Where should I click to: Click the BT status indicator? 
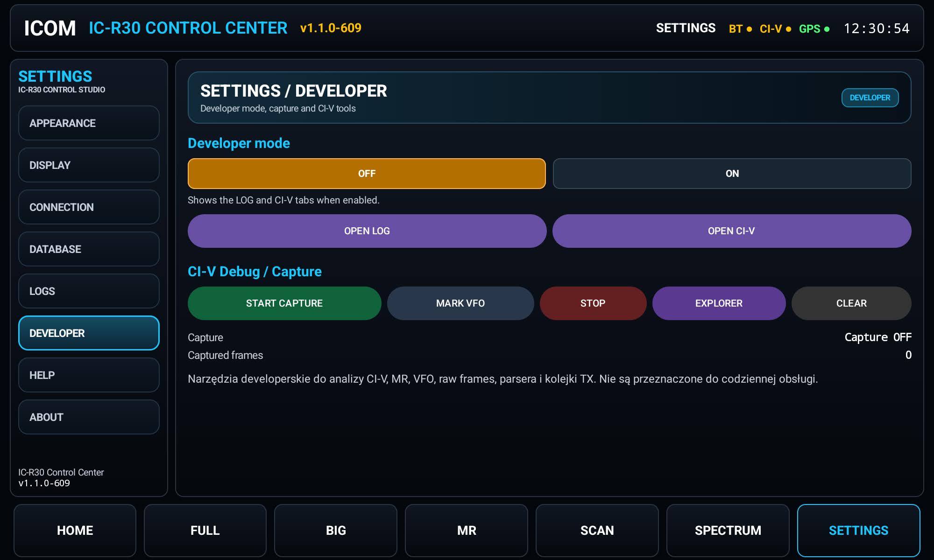[740, 29]
